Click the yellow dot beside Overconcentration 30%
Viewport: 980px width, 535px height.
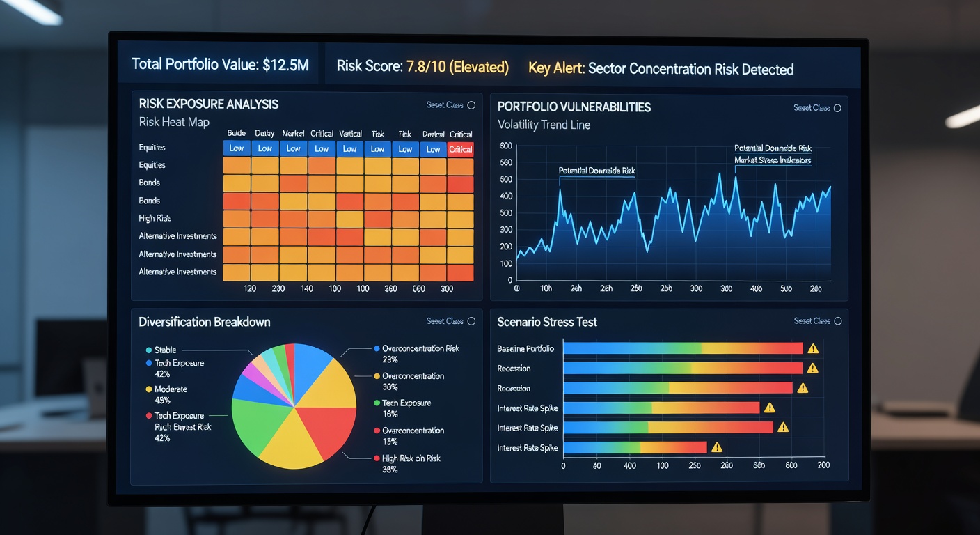377,376
